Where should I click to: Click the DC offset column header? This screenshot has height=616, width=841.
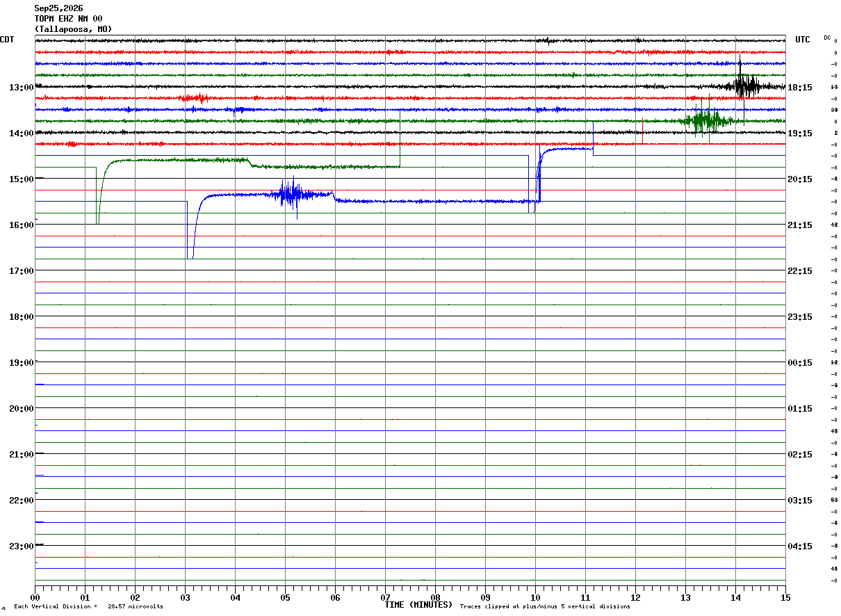827,38
